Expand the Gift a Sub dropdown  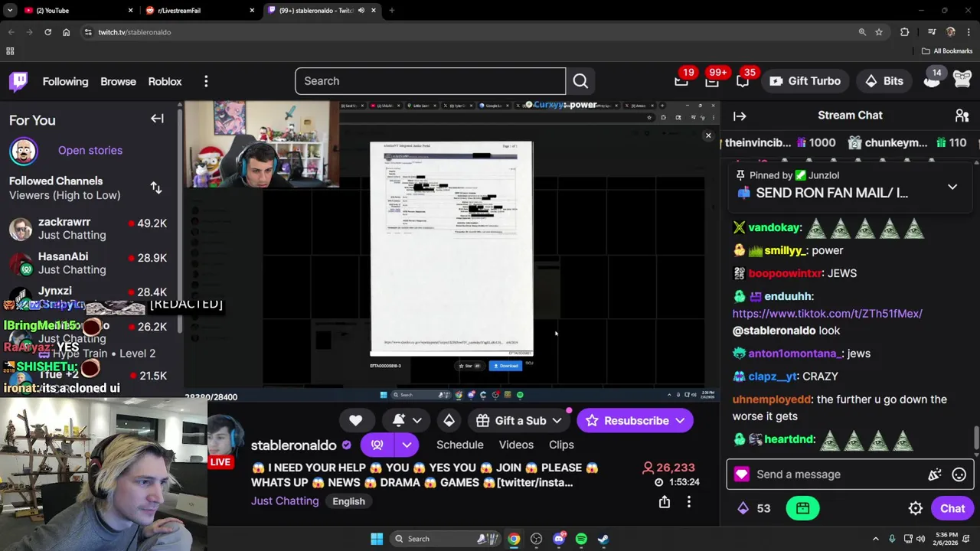(557, 420)
